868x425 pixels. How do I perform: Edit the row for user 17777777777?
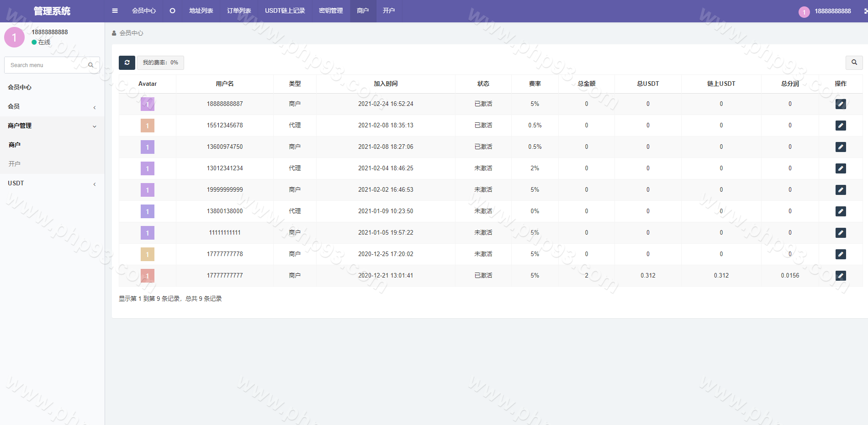click(x=840, y=276)
